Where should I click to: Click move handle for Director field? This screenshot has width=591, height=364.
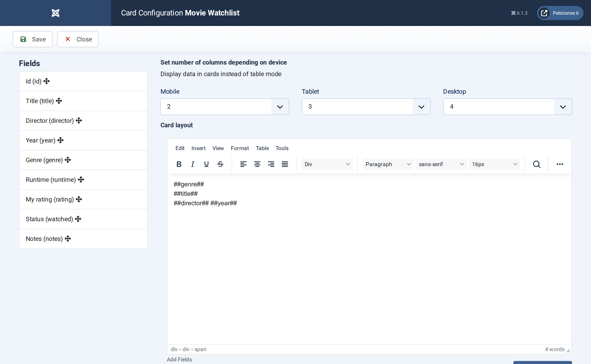(79, 121)
